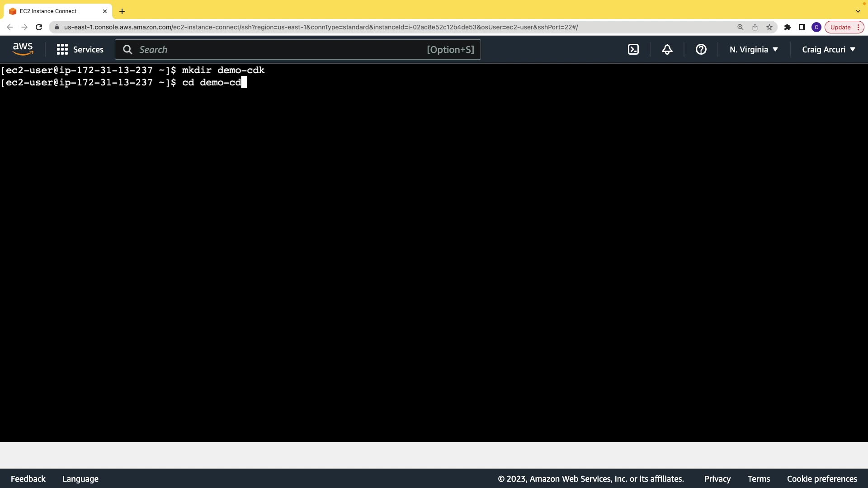Expand the tab search chevron
This screenshot has height=488, width=868.
[x=858, y=11]
